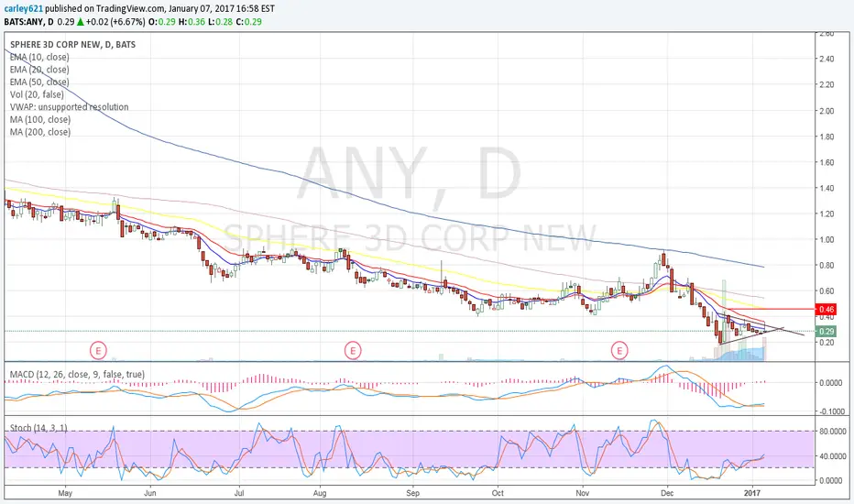
Task: Click the 1.20 price axis value
Action: (827, 214)
